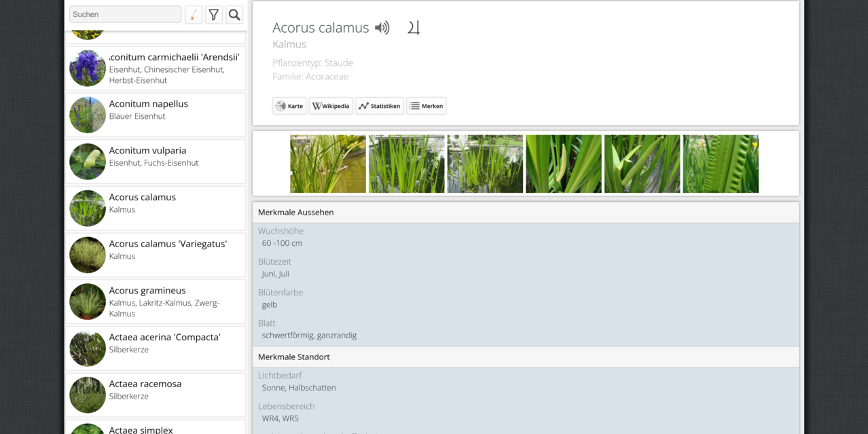
Task: Select Acorus calamus 'Variegatus' list entry
Action: pos(156,255)
